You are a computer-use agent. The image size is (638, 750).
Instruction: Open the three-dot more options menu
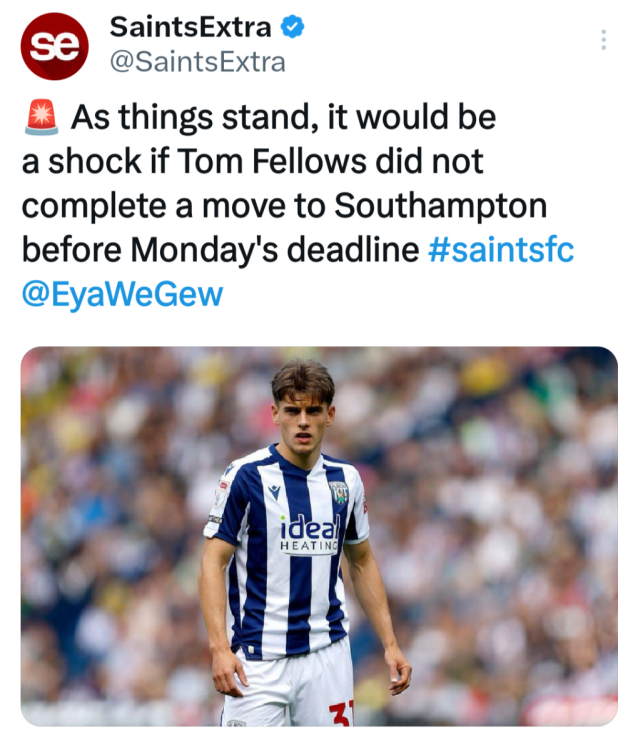(x=603, y=40)
